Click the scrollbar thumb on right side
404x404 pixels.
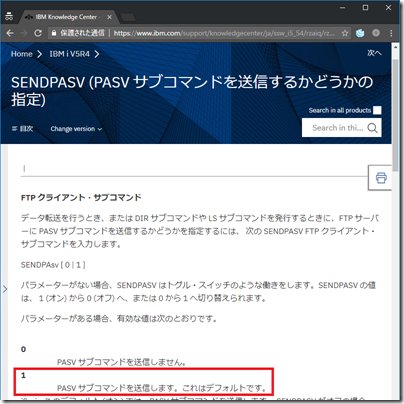pyautogui.click(x=395, y=115)
